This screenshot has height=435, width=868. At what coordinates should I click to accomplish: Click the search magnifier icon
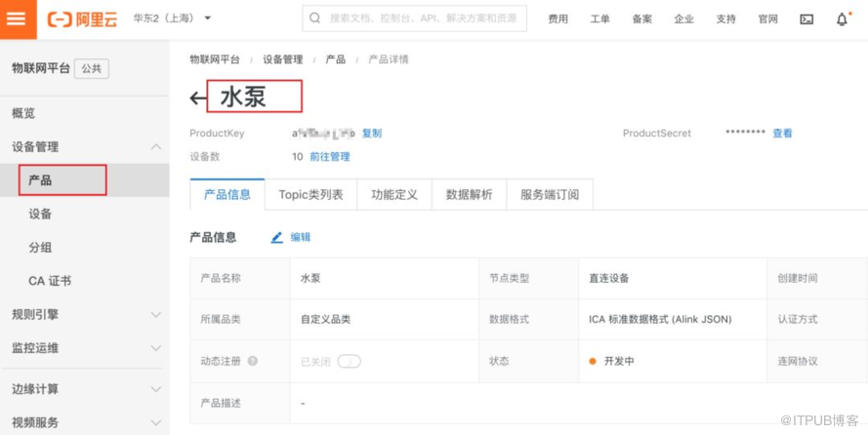click(315, 19)
